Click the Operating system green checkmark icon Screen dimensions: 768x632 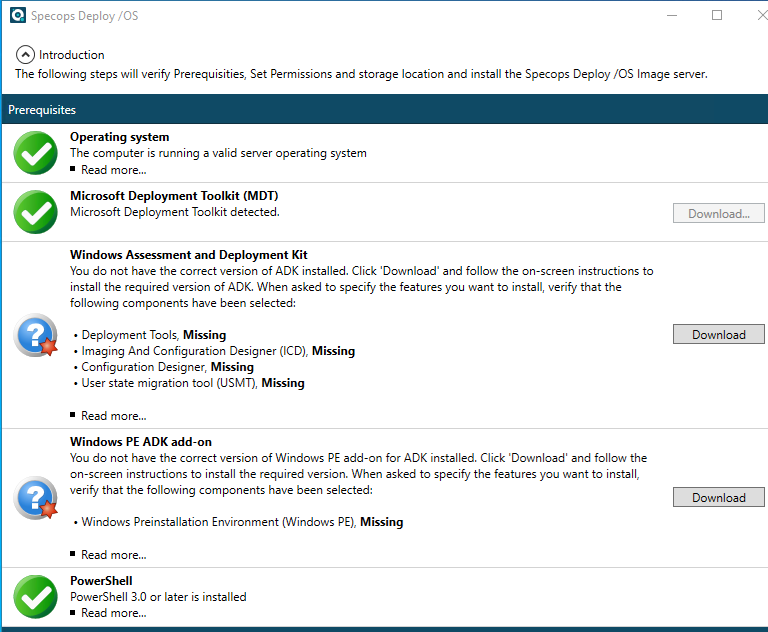click(x=35, y=153)
